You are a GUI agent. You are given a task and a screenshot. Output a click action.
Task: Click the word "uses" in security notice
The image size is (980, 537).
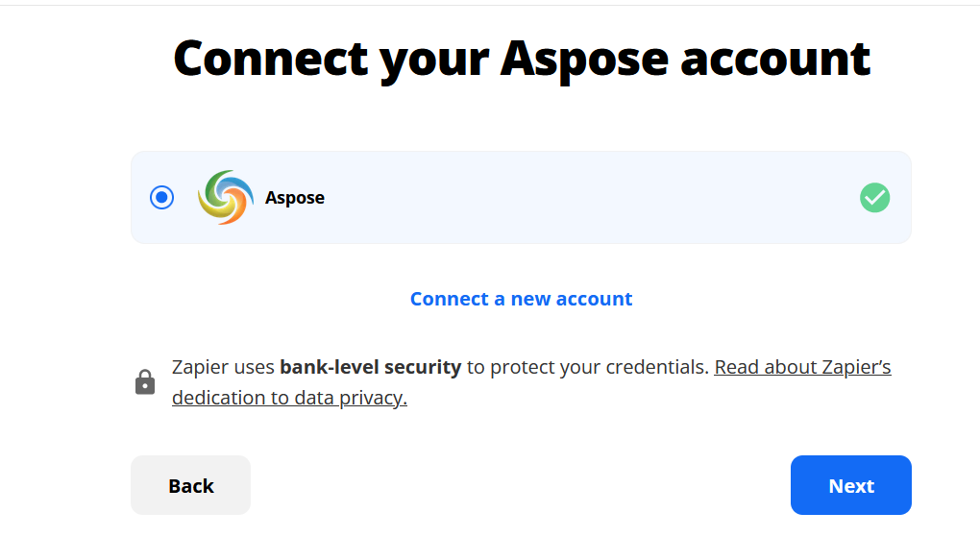point(254,367)
